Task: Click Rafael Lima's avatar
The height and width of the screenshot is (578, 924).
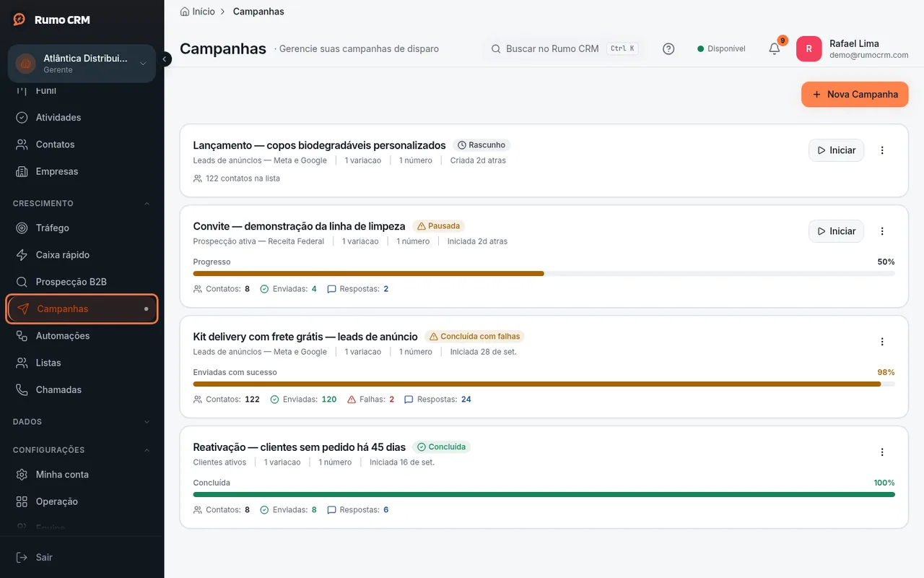Action: 808,48
